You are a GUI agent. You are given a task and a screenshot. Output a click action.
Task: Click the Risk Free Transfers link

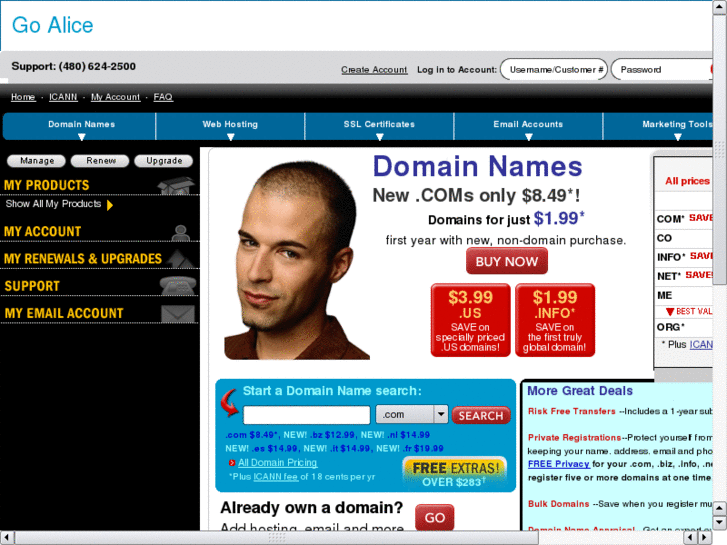click(x=572, y=411)
